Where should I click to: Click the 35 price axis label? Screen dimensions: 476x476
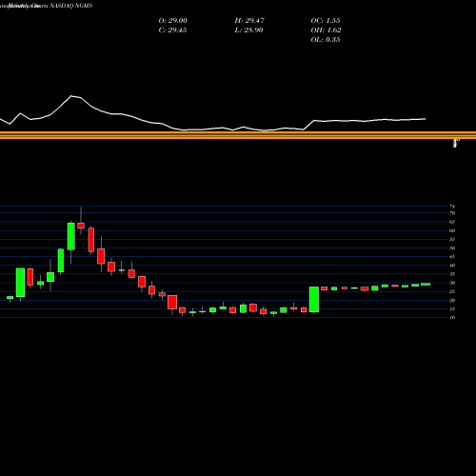pos(452,274)
